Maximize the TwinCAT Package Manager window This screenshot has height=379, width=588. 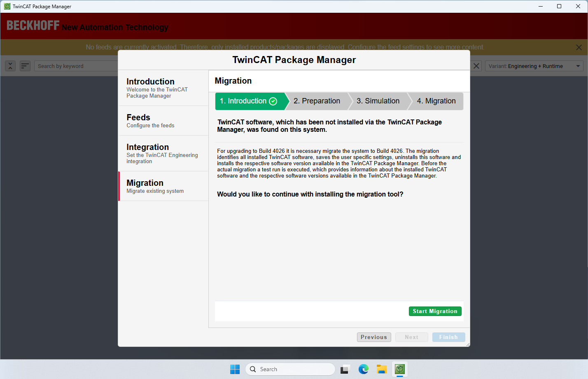click(x=559, y=6)
